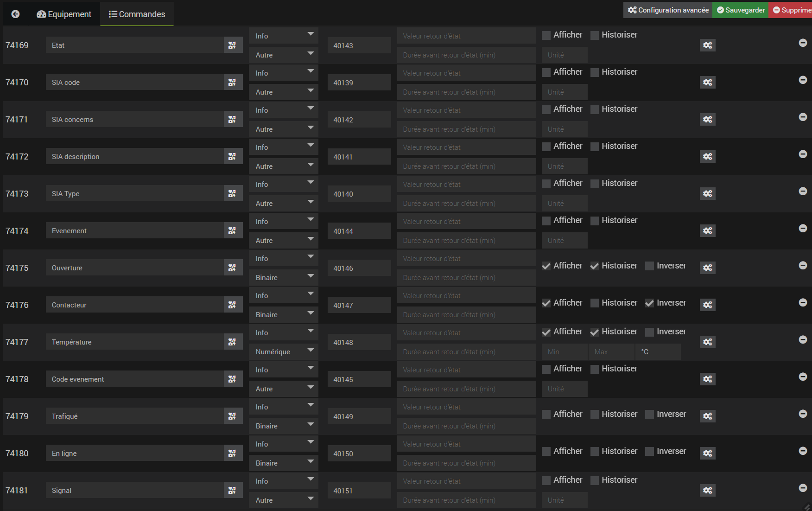The width and height of the screenshot is (812, 511).
Task: Enable Historiser for SIA code command
Action: point(595,72)
